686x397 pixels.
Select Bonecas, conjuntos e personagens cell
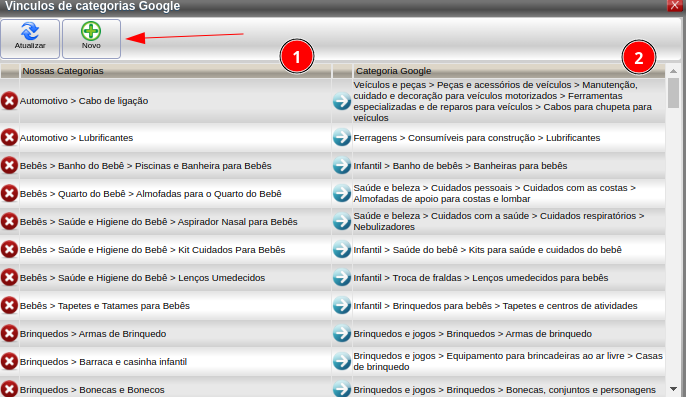[x=509, y=388]
